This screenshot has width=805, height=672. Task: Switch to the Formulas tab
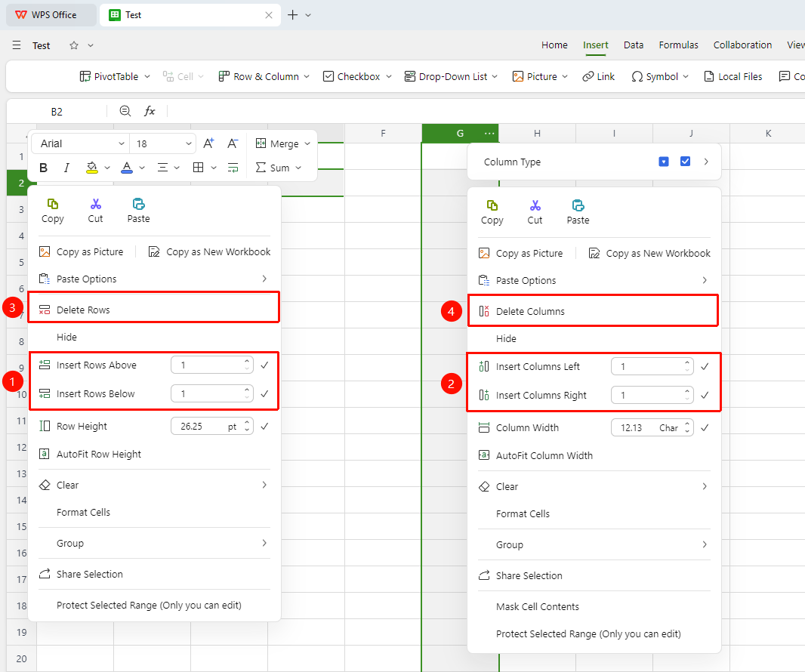click(678, 45)
